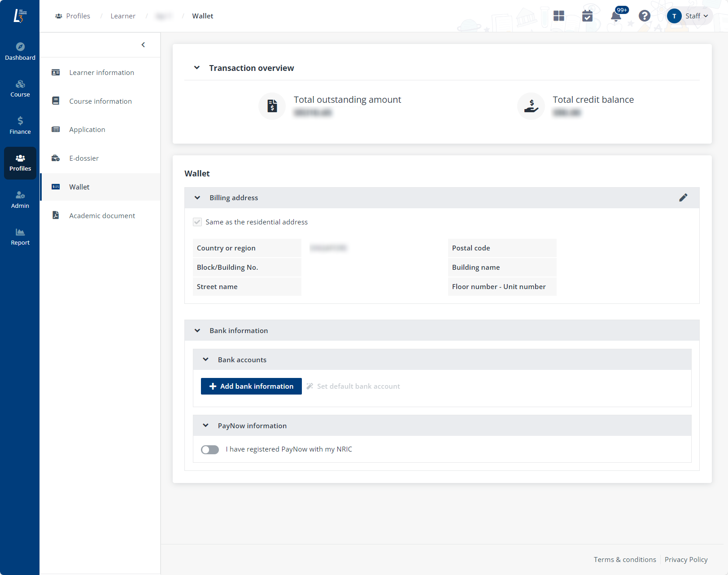Open the Finance section
The height and width of the screenshot is (575, 728).
[20, 125]
